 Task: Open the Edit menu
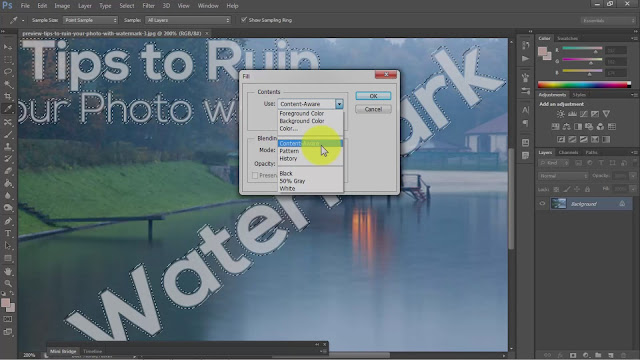(x=42, y=6)
